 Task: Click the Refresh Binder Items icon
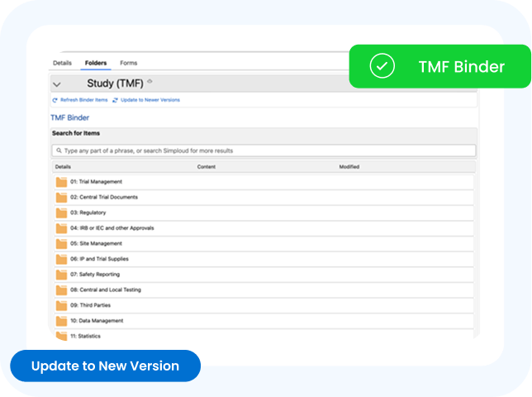55,100
